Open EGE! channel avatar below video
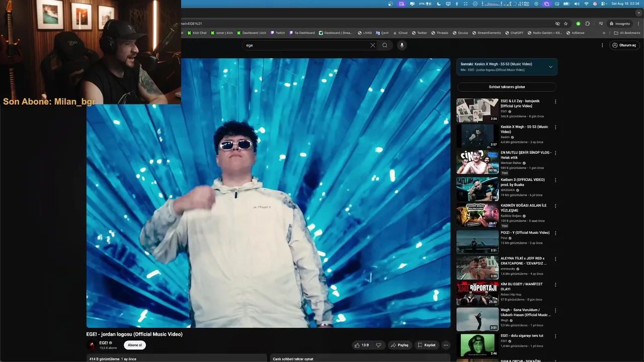Viewport: 644px width, 362px height. pos(92,345)
